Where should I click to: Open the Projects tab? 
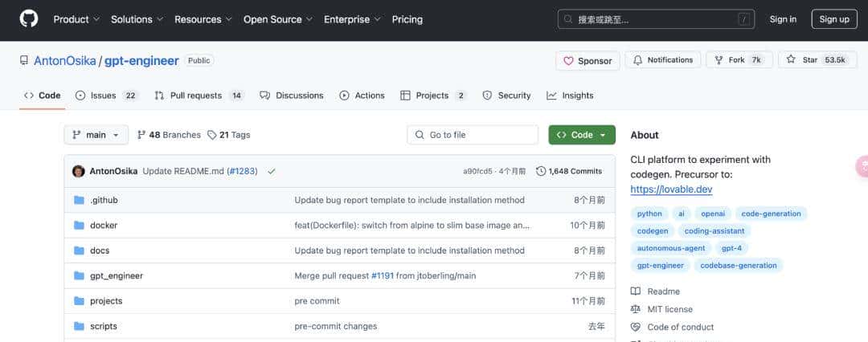click(x=433, y=96)
